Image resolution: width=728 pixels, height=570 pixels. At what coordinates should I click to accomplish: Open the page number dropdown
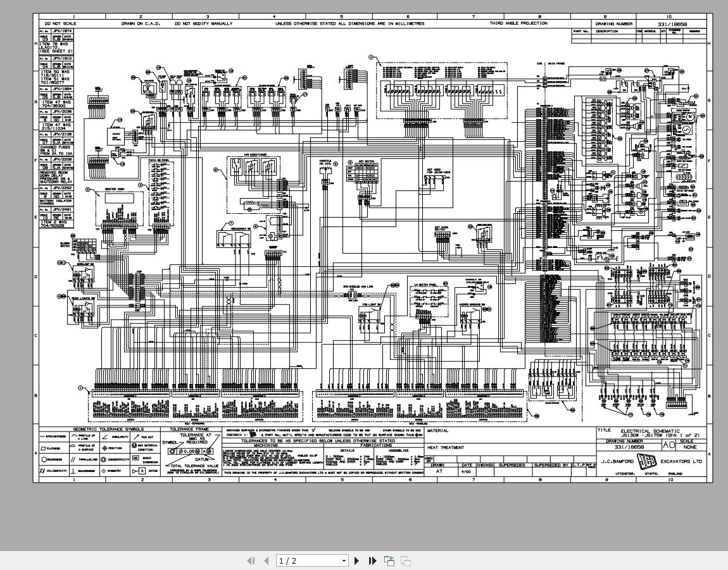344,561
